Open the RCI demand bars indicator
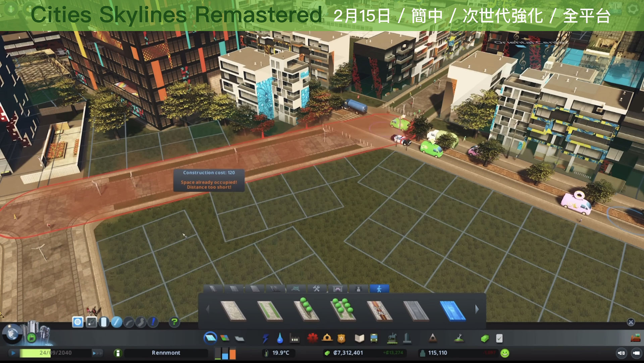The width and height of the screenshot is (644, 363). [x=225, y=353]
